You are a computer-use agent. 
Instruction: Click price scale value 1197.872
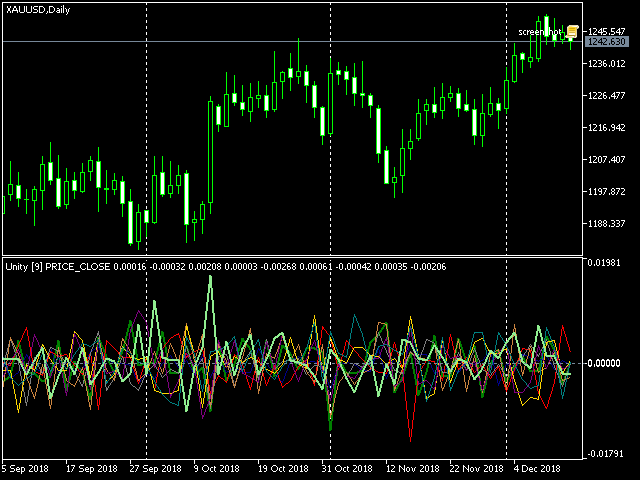(x=606, y=191)
